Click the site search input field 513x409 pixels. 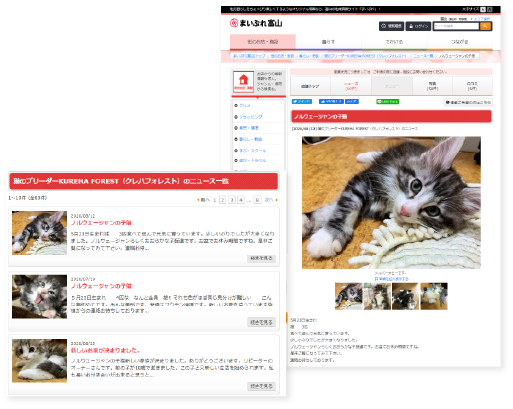point(456,26)
